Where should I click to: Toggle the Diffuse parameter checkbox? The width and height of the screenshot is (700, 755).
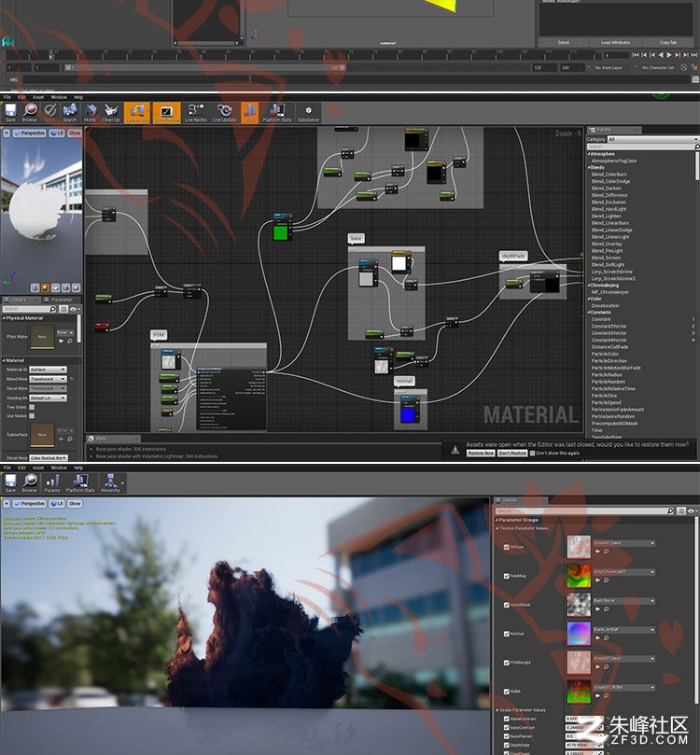(x=507, y=547)
